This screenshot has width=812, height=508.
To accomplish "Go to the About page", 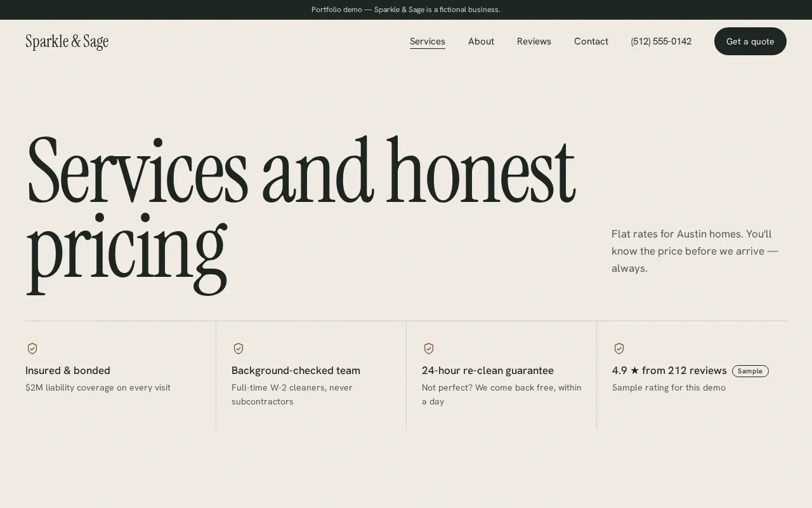I will point(481,41).
